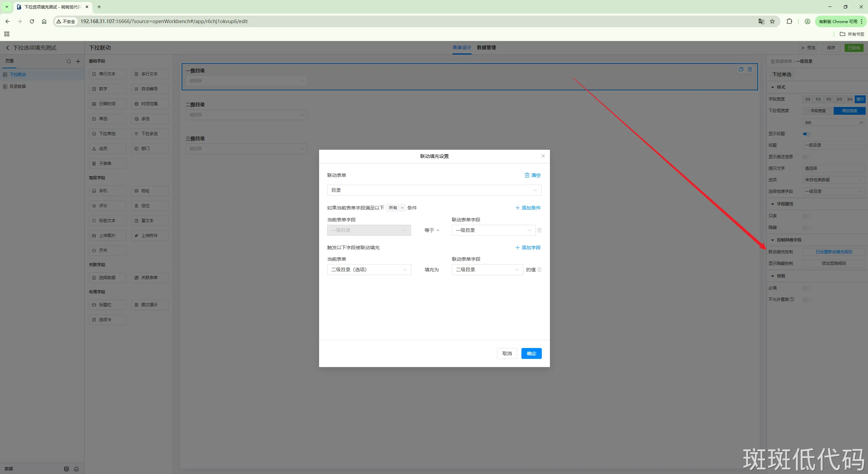Click the delete icon on 一级目录 field
The height and width of the screenshot is (474, 868).
pos(750,69)
